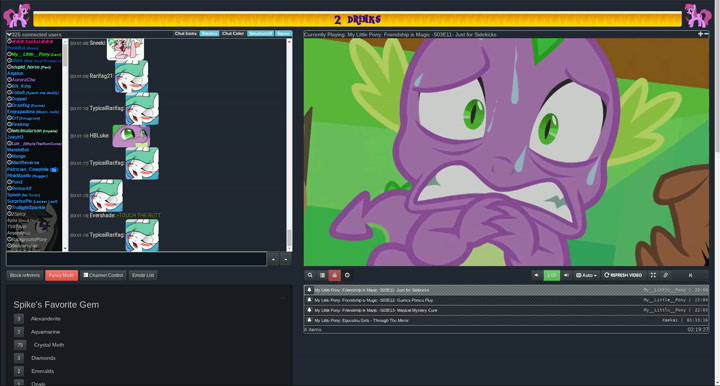The image size is (720, 386).
Task: Select playlist entry S03E12 Games Ponies Play
Action: tap(506, 300)
